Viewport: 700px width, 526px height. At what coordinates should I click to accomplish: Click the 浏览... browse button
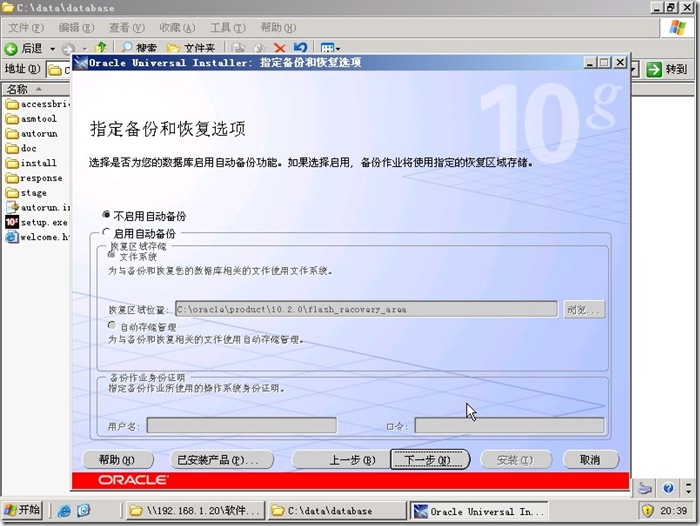pos(584,309)
